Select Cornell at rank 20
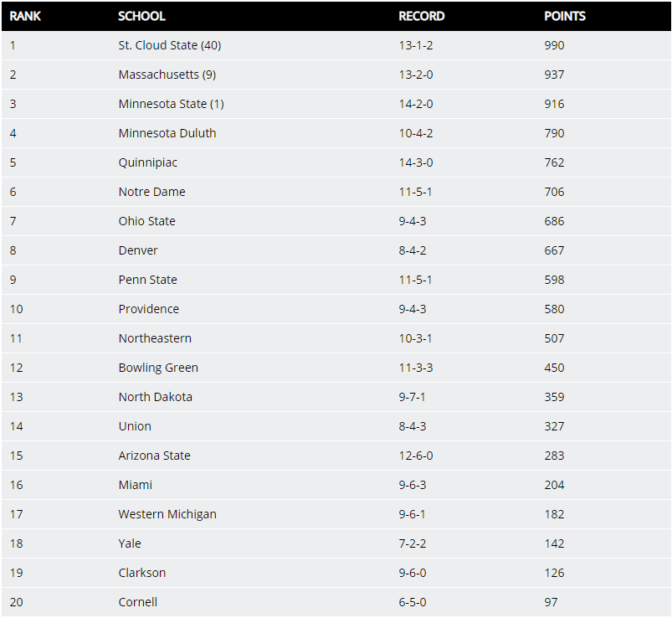This screenshot has width=672, height=618. 137,602
